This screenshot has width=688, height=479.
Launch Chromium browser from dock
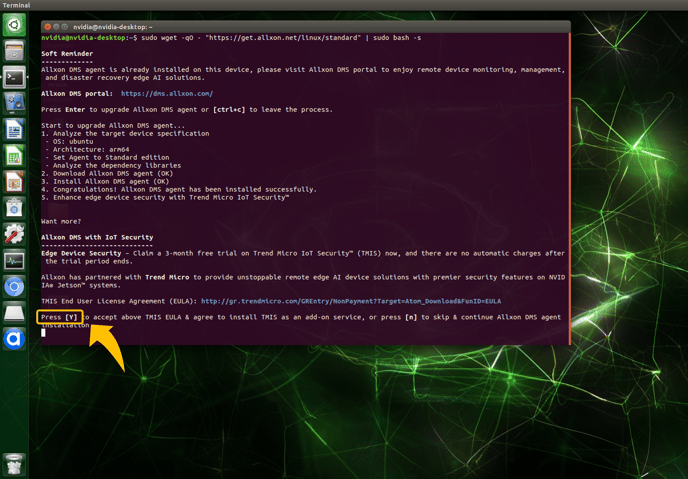14,286
